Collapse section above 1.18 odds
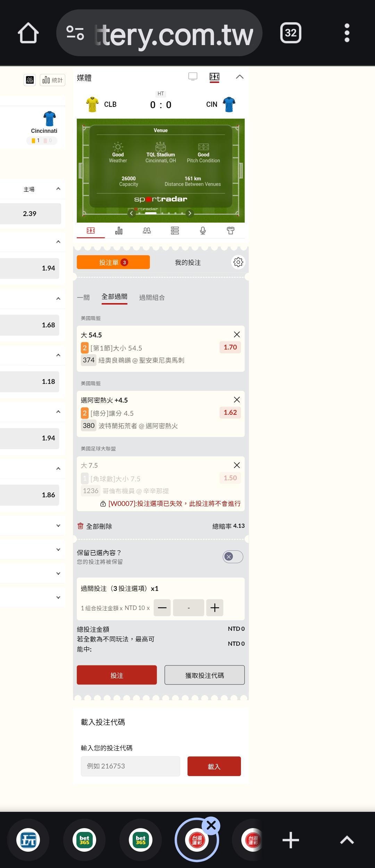This screenshot has width=375, height=868. [58, 355]
